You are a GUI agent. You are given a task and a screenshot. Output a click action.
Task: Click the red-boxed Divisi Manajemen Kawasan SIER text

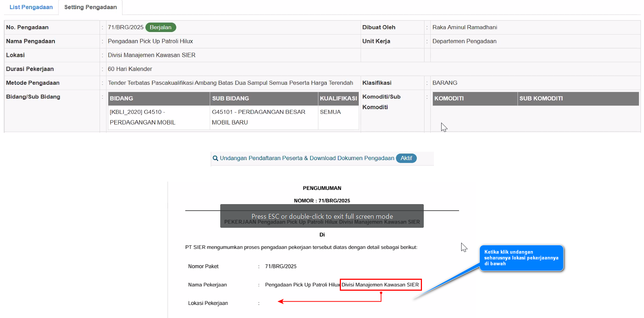[x=380, y=285]
